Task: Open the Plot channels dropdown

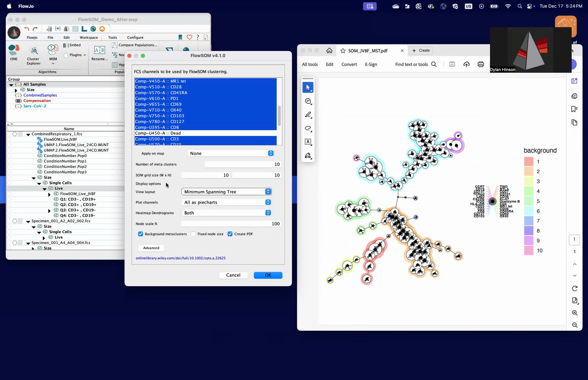Action: [227, 202]
